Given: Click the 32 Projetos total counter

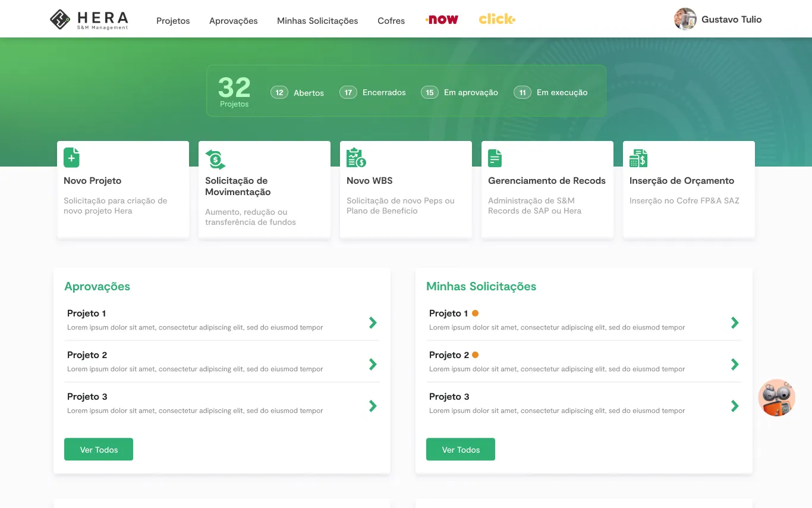Looking at the screenshot, I should click(x=234, y=92).
